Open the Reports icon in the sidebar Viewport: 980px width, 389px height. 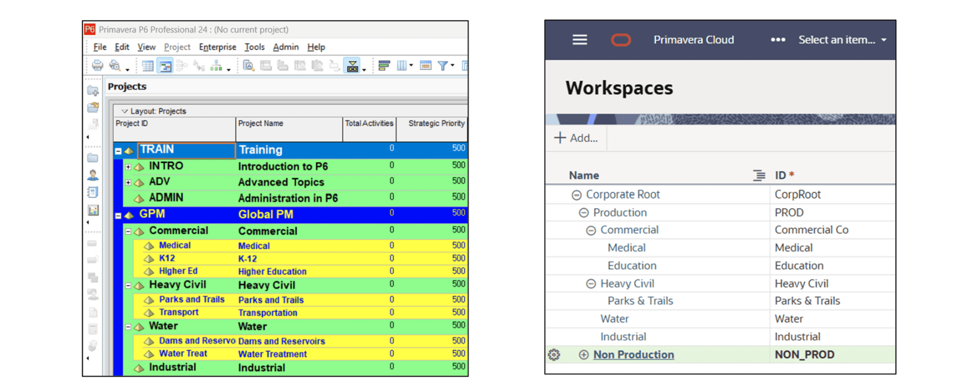click(93, 192)
